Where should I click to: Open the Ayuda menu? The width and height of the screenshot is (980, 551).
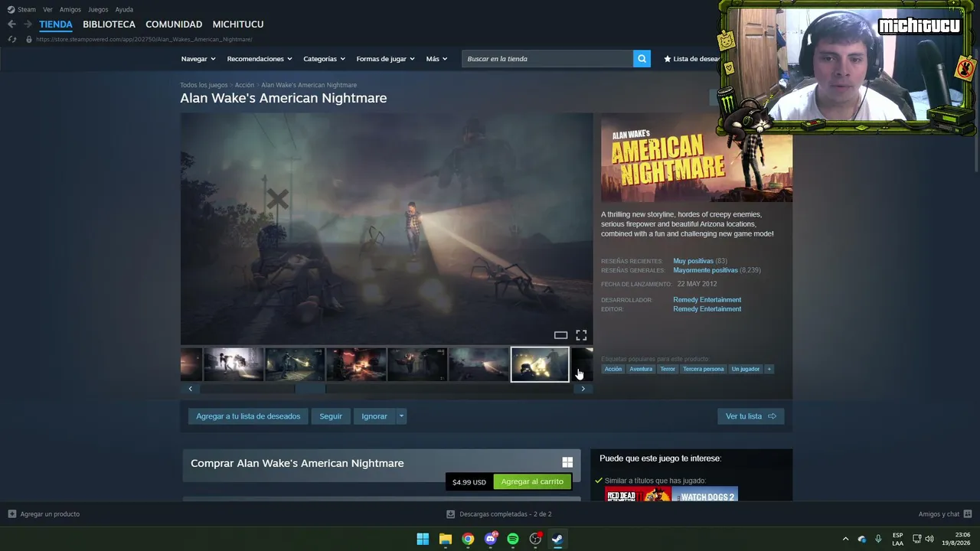pyautogui.click(x=124, y=10)
